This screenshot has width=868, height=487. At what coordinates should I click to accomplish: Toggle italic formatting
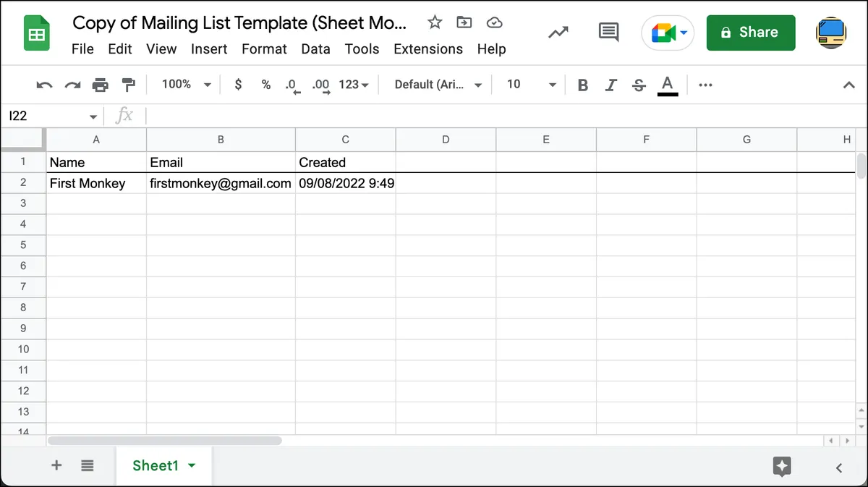(610, 85)
